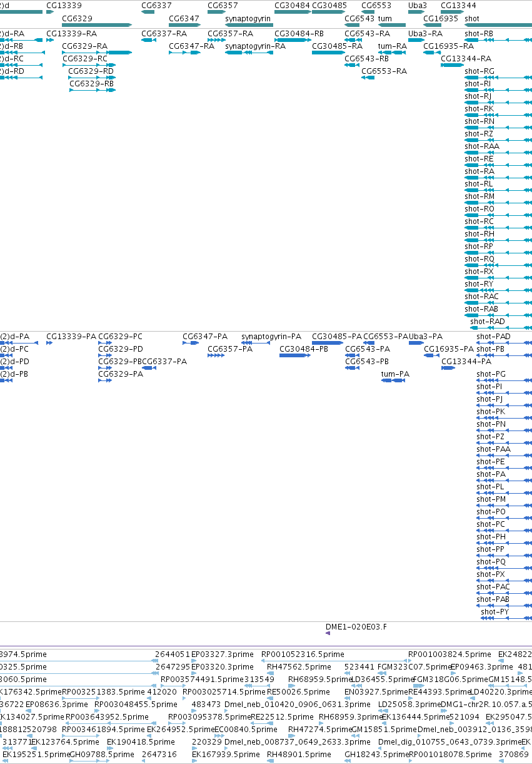The image size is (532, 764).
Task: Click the CG13344 gene label
Action: pyautogui.click(x=458, y=6)
